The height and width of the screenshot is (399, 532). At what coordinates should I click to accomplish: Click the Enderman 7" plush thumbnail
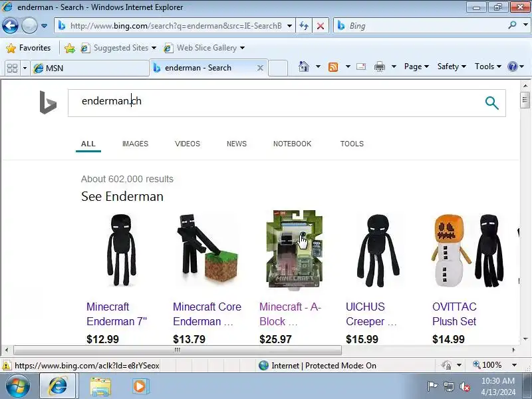pyautogui.click(x=122, y=250)
